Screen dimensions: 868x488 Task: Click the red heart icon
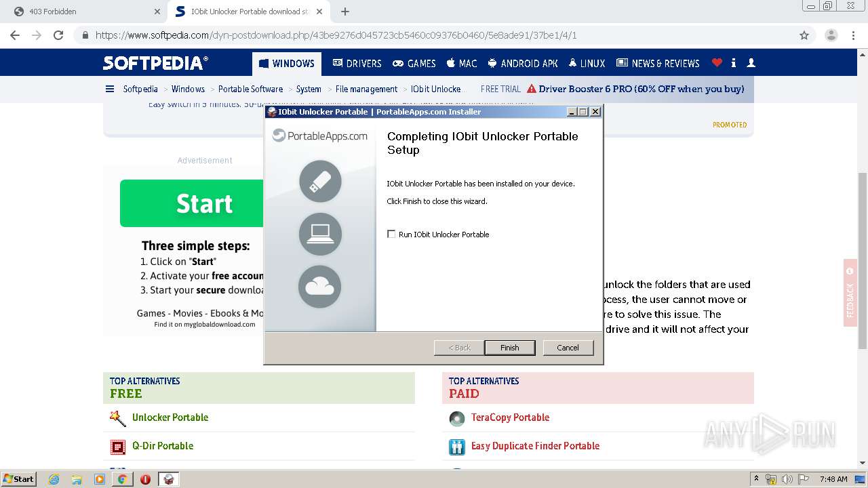click(x=717, y=63)
